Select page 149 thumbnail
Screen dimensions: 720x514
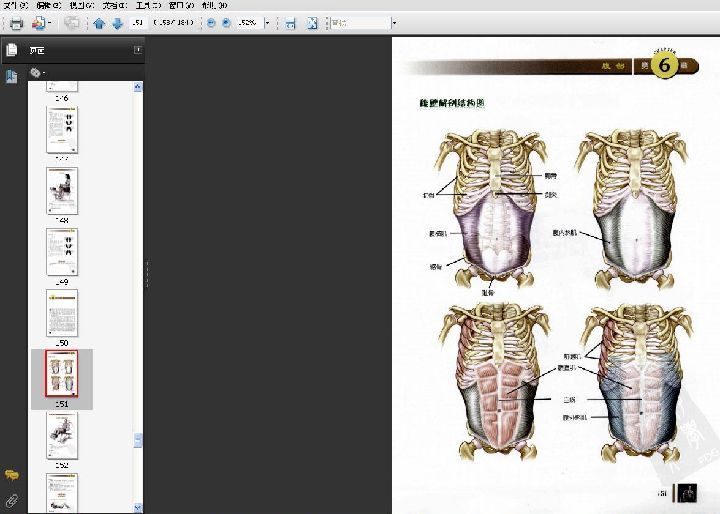(x=62, y=252)
